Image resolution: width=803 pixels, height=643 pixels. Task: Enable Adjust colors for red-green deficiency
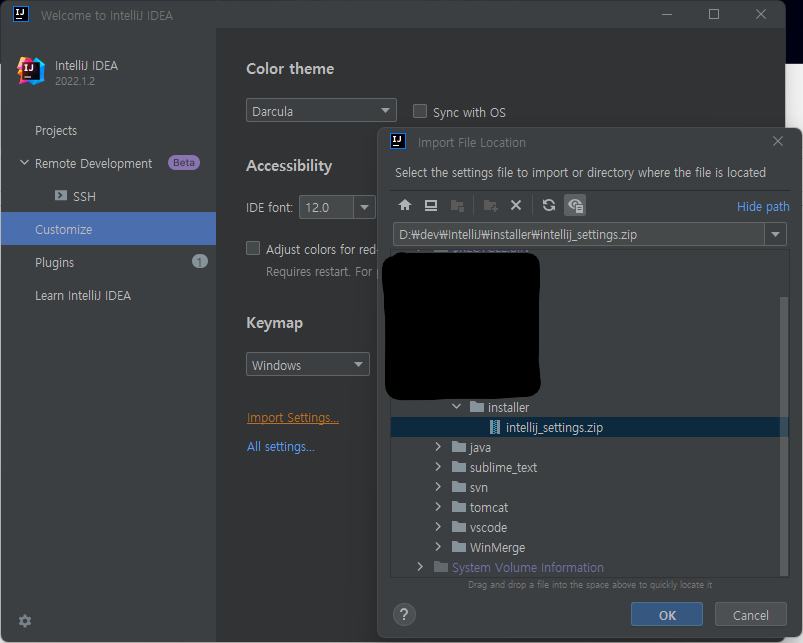[253, 248]
